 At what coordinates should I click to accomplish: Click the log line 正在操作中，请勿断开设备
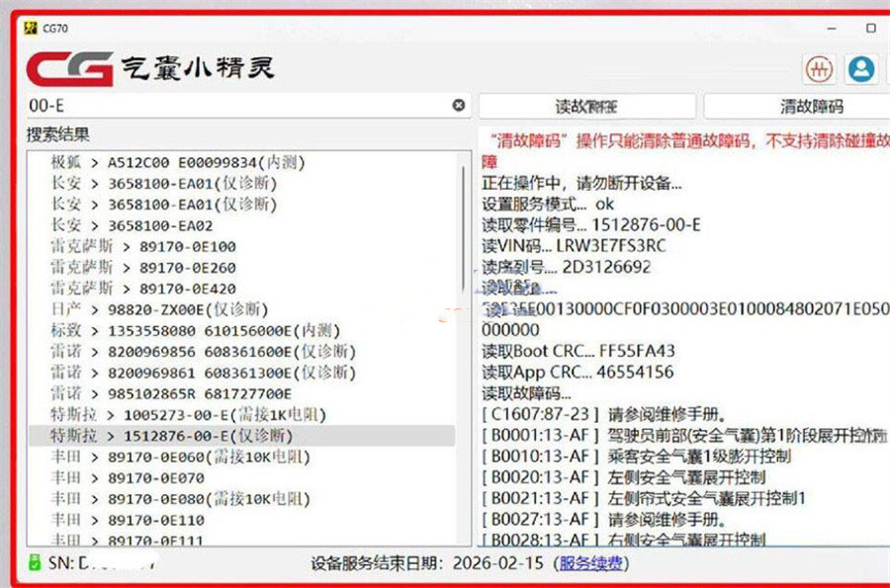(581, 183)
